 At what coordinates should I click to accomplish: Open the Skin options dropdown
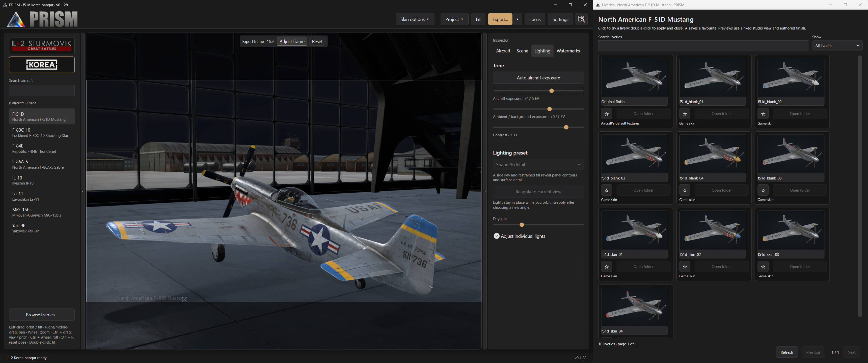click(x=415, y=19)
